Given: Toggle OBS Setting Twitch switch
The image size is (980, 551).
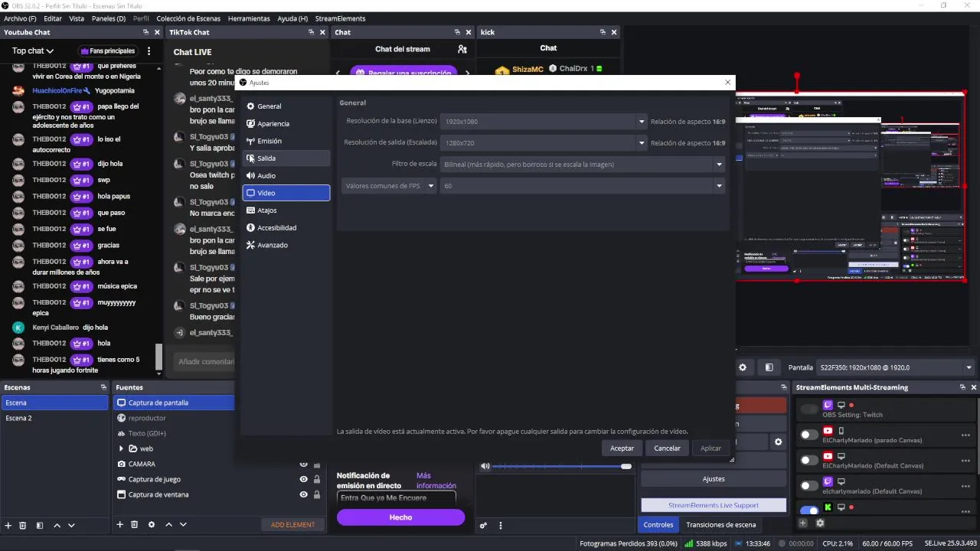Looking at the screenshot, I should point(809,409).
